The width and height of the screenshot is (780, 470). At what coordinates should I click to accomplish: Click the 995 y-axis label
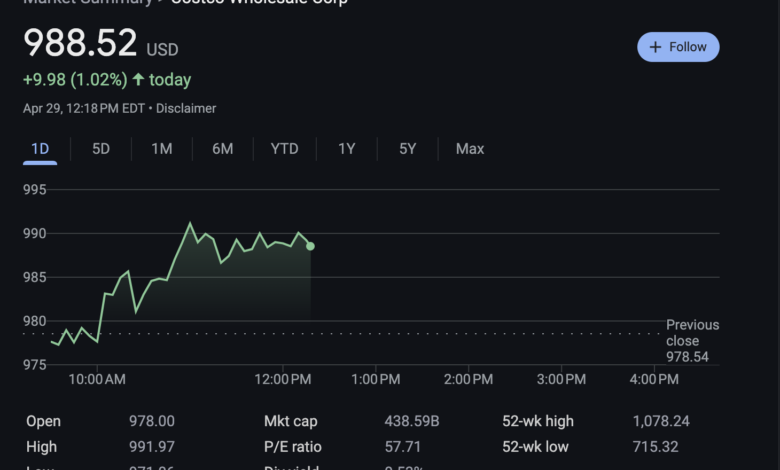pos(34,190)
